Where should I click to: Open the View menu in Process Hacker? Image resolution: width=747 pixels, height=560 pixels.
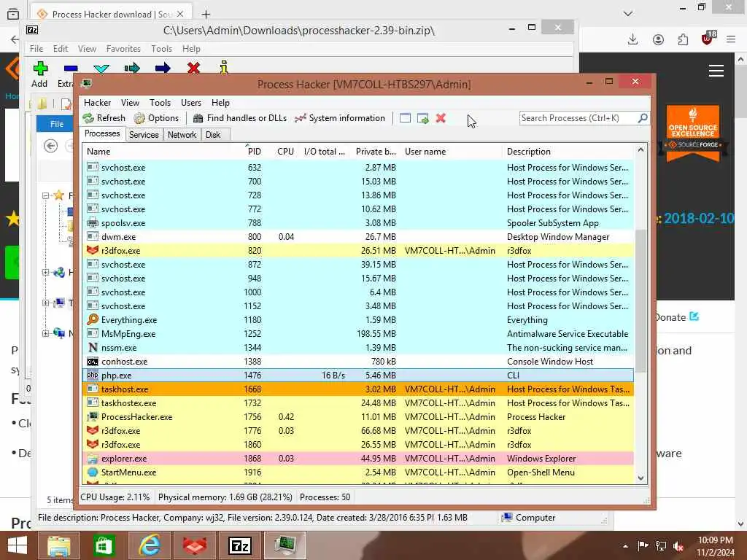130,103
